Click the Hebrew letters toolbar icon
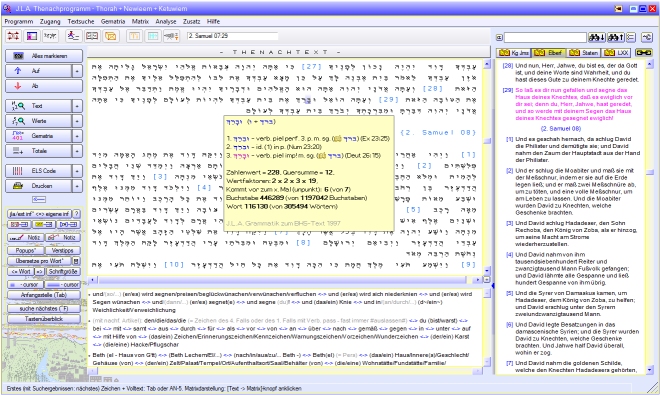The image size is (660, 395). coord(50,36)
